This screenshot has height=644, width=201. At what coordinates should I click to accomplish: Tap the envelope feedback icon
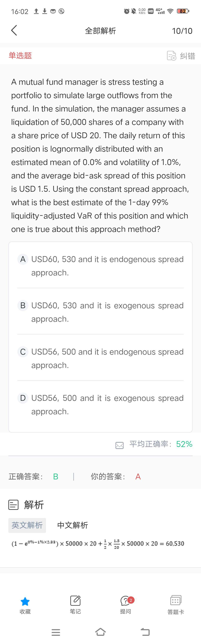click(x=119, y=445)
